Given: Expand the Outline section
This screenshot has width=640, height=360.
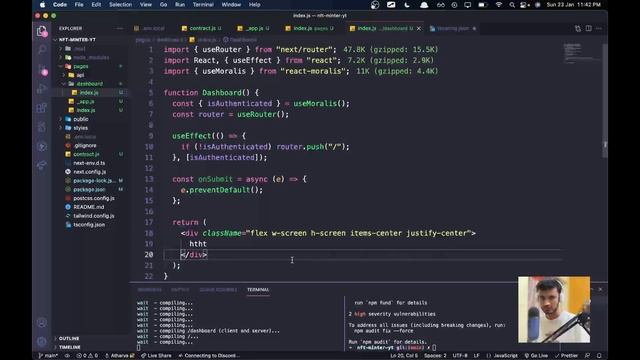Looking at the screenshot, I should pos(69,338).
